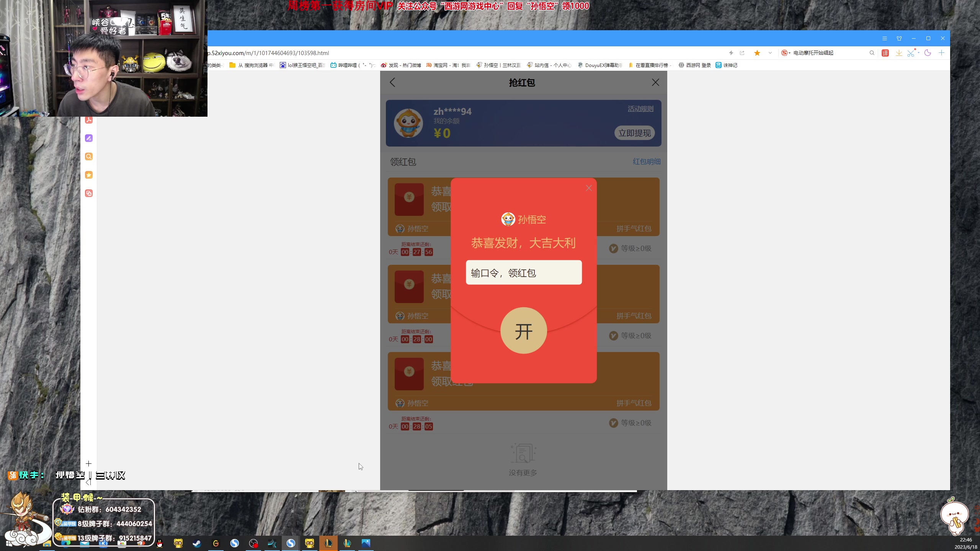Go back from the 抢红包 page
980x551 pixels.
[392, 82]
